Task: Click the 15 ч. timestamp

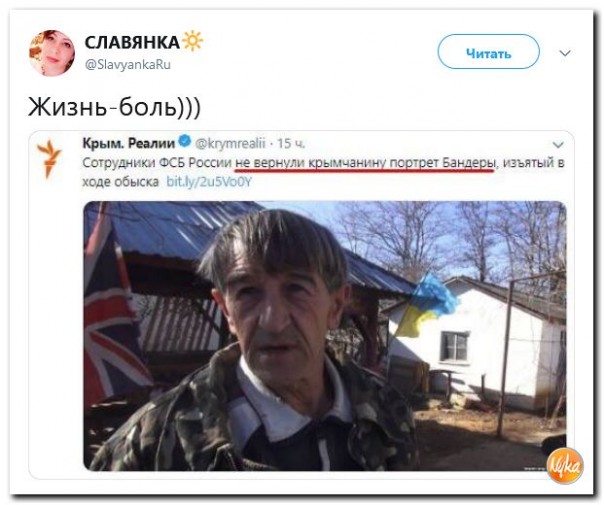Action: click(x=291, y=143)
